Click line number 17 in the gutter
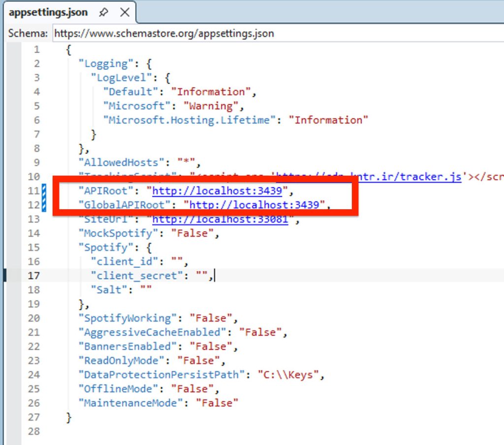 point(34,276)
